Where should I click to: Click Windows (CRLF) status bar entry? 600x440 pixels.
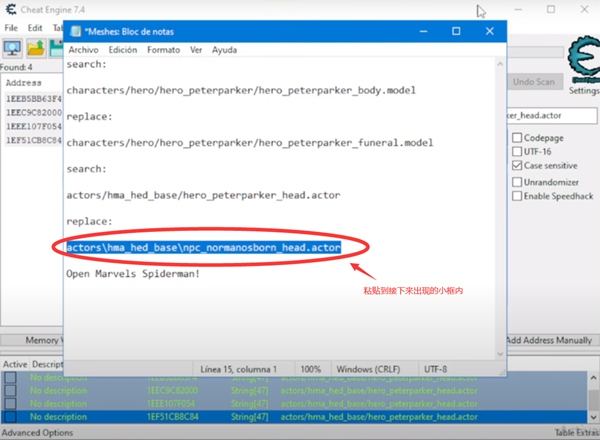click(x=368, y=369)
